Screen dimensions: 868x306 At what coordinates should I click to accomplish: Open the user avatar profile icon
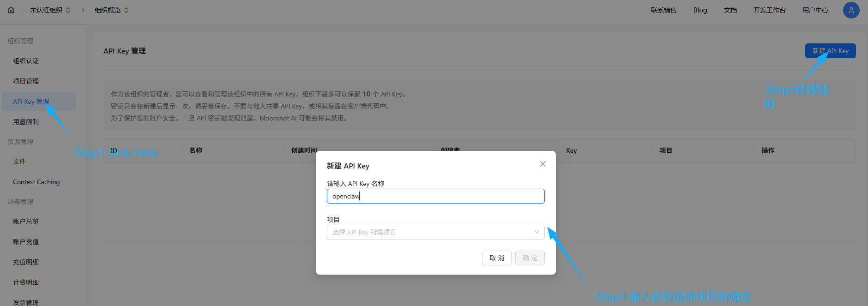click(851, 10)
